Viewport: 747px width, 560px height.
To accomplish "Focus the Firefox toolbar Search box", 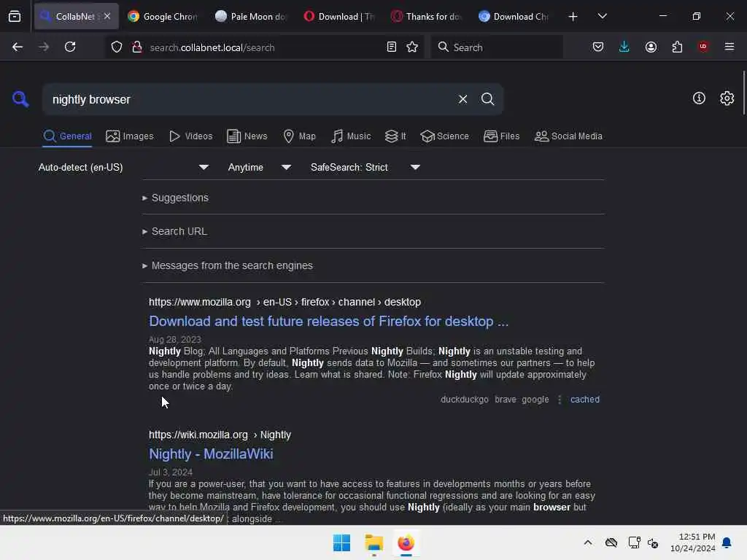I will (x=497, y=47).
